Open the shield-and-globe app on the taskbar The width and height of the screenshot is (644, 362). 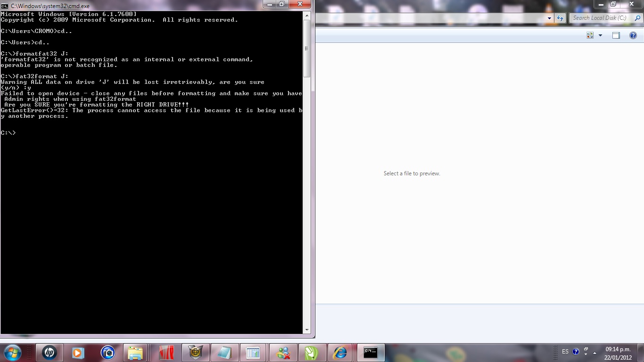point(195,352)
